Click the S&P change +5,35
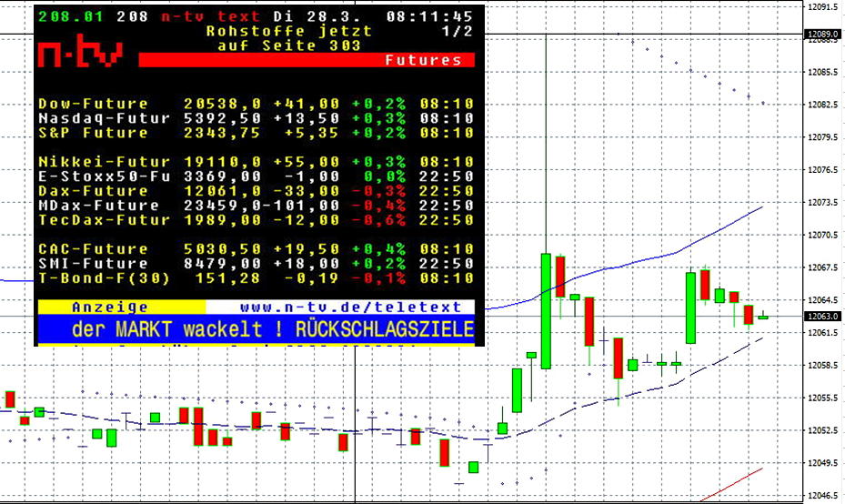845x504 pixels. point(312,133)
